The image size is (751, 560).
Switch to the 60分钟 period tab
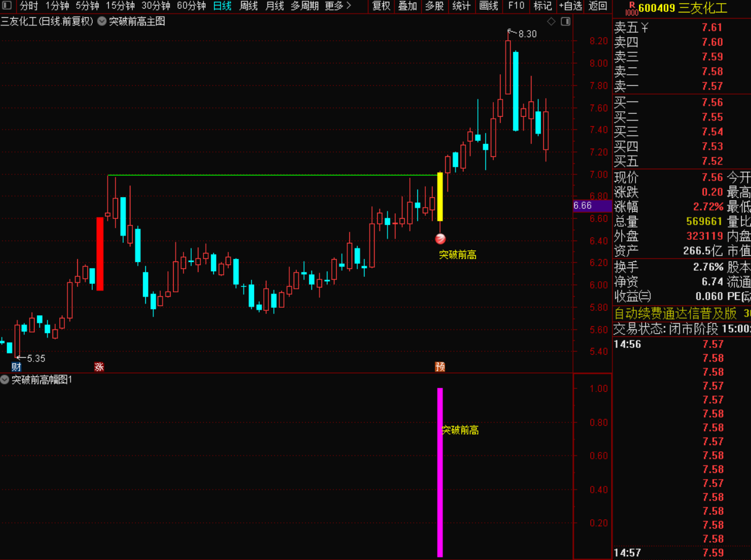coord(191,6)
